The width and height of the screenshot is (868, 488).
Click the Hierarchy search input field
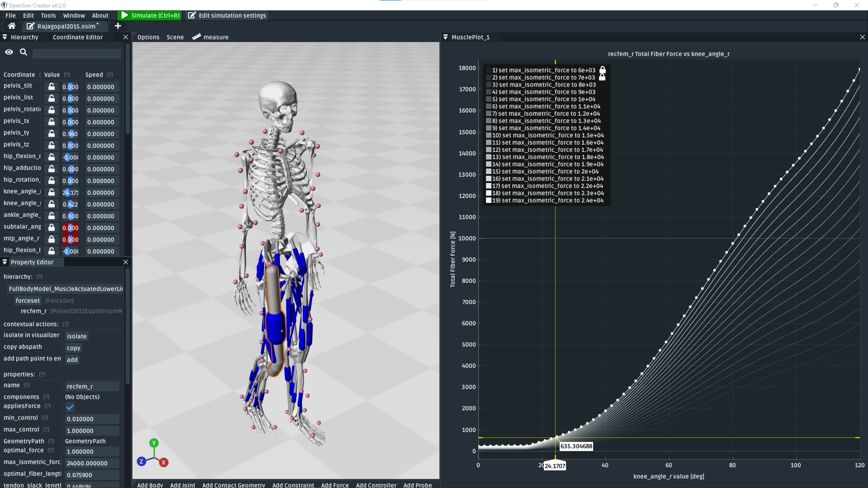(x=76, y=53)
